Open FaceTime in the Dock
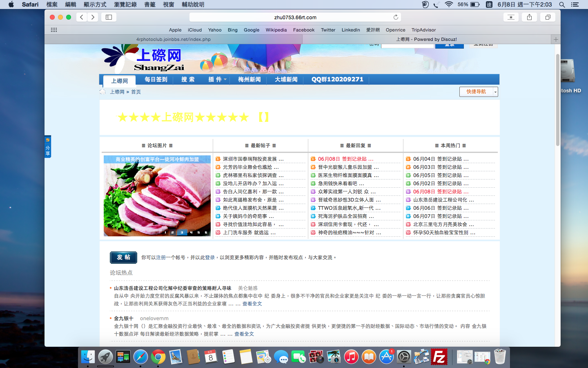The width and height of the screenshot is (588, 368). click(298, 357)
